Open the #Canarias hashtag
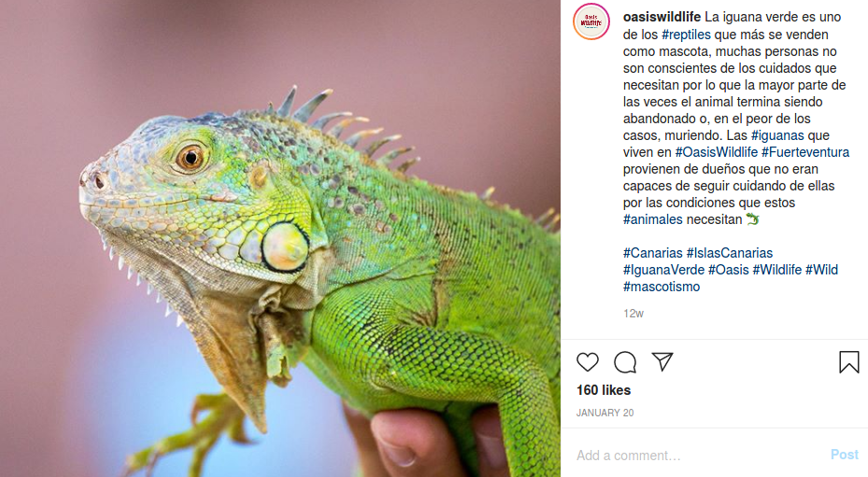Screen dimensions: 868x477 (x=653, y=253)
